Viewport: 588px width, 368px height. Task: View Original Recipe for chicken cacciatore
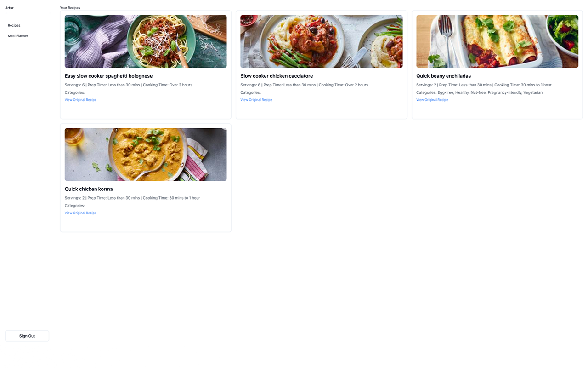tap(256, 100)
